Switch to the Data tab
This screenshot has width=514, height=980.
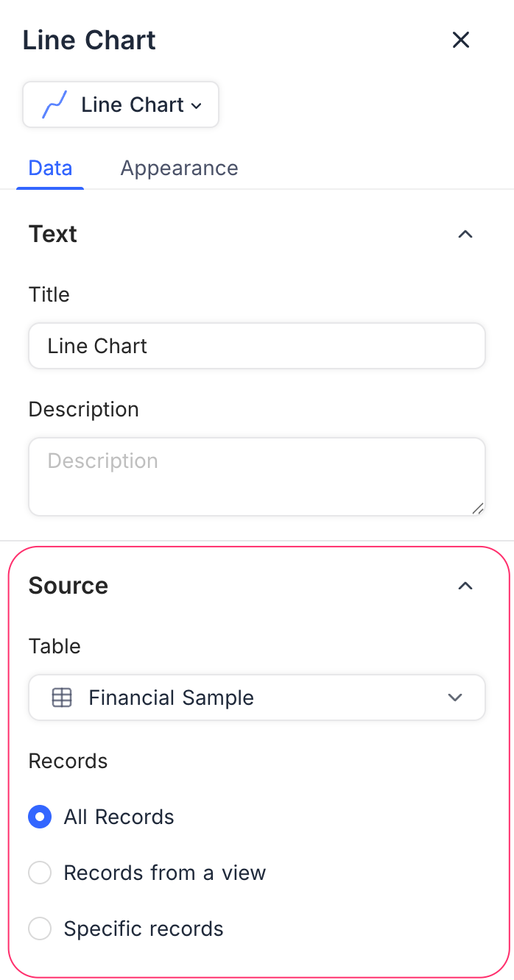coord(49,168)
